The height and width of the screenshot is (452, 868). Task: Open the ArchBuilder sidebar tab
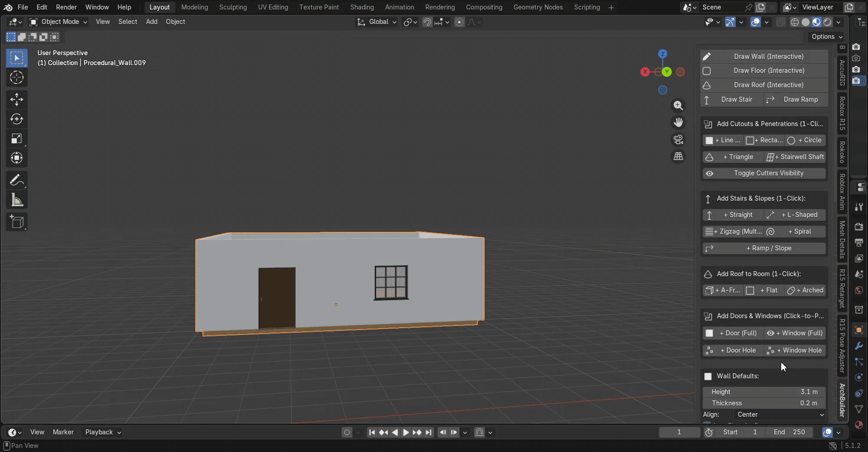[842, 400]
